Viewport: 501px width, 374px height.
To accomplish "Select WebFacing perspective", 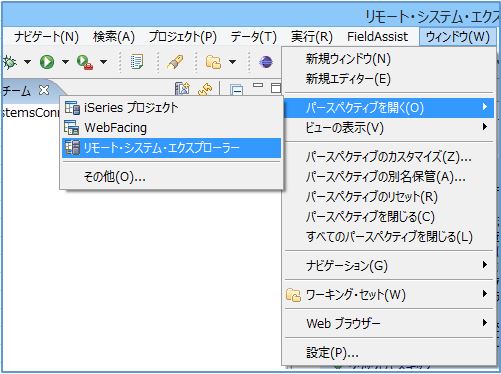I will [171, 128].
